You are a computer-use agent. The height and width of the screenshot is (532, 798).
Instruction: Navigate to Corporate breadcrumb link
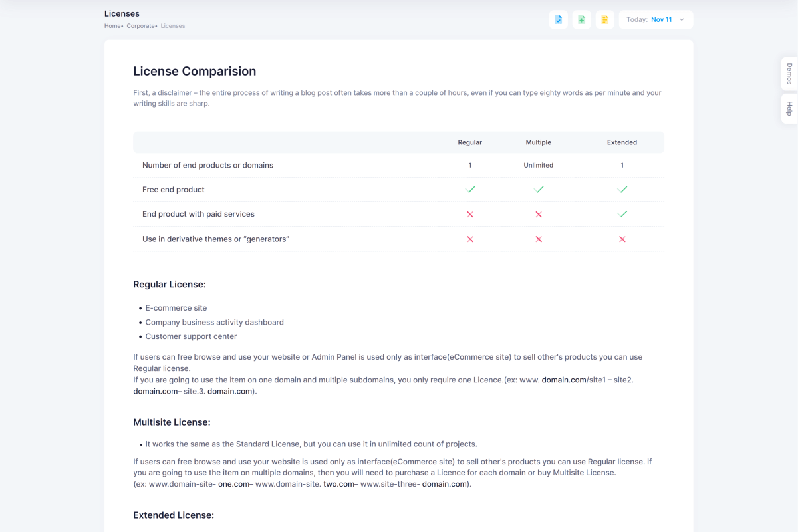(x=140, y=26)
